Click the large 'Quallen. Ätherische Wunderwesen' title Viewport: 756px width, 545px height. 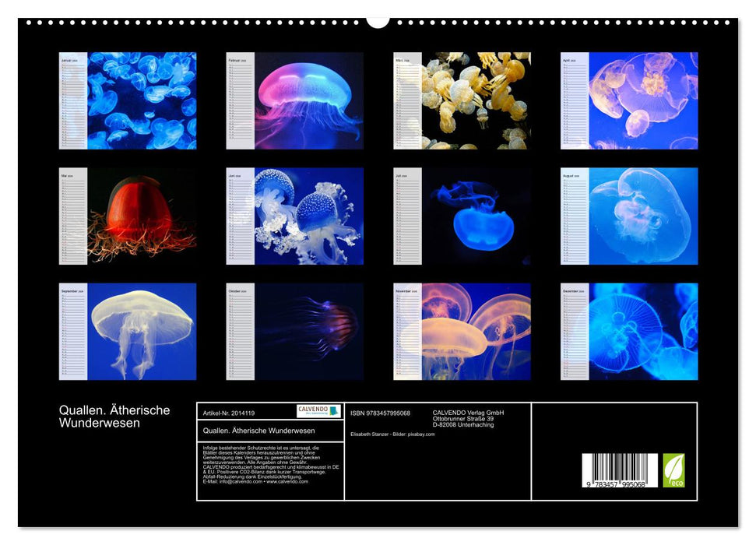click(x=114, y=417)
